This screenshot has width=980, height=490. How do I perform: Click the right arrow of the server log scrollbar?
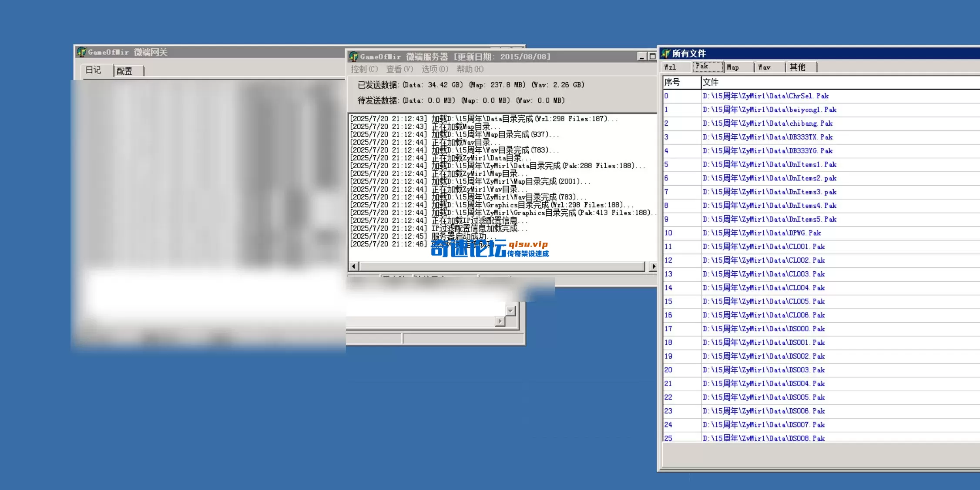653,266
